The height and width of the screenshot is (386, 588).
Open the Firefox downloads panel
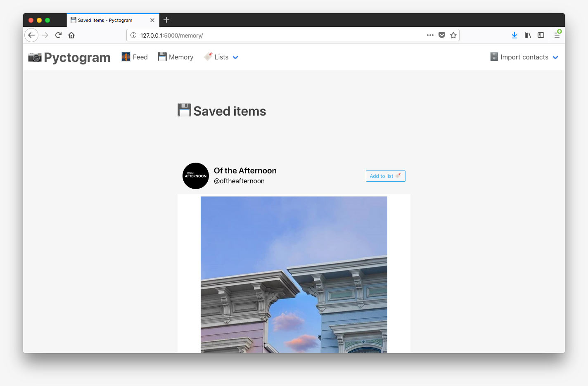pos(514,35)
